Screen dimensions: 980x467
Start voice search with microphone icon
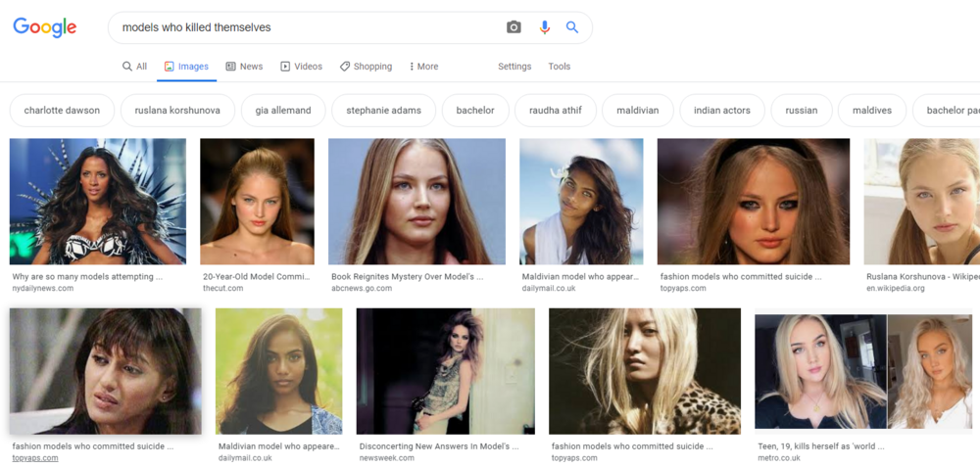point(545,27)
